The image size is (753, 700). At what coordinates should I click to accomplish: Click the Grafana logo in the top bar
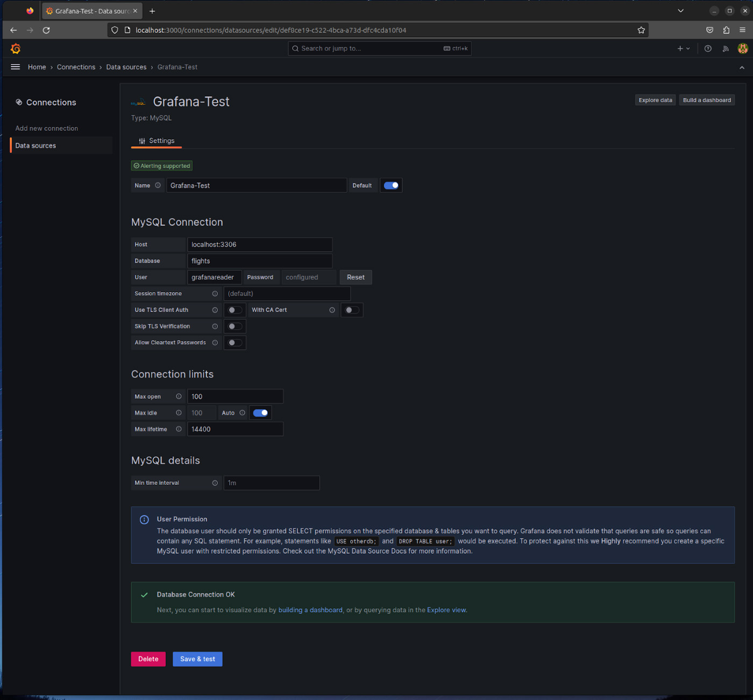click(16, 48)
